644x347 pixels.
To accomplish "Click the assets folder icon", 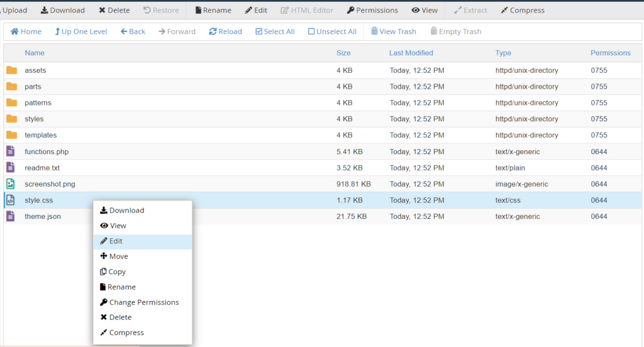I will [11, 70].
